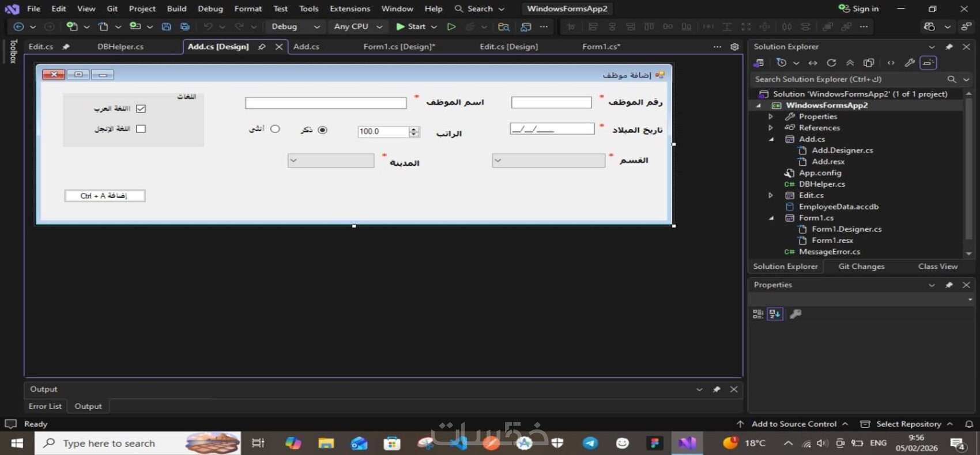The height and width of the screenshot is (455, 980).
Task: Click the Sync with Active Document icon
Action: click(x=813, y=63)
